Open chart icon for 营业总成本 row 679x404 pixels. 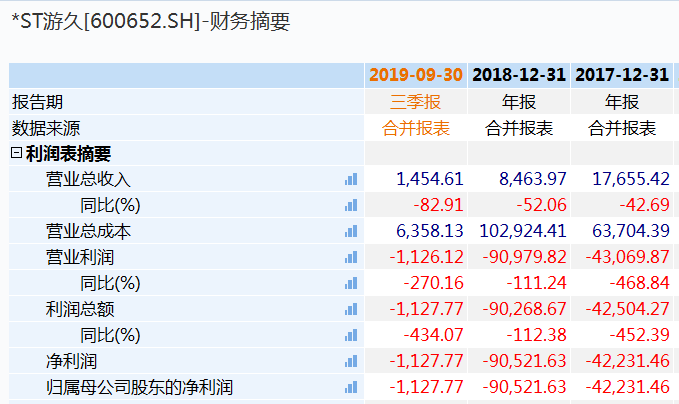(351, 231)
